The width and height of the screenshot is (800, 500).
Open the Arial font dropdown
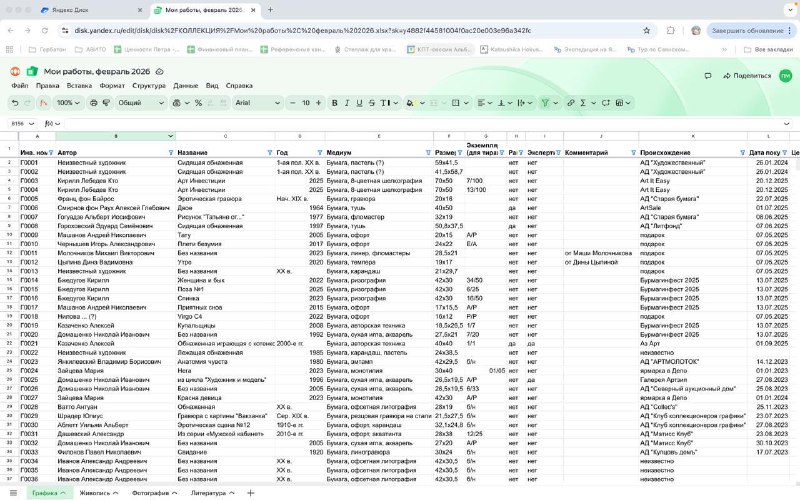pyautogui.click(x=255, y=103)
